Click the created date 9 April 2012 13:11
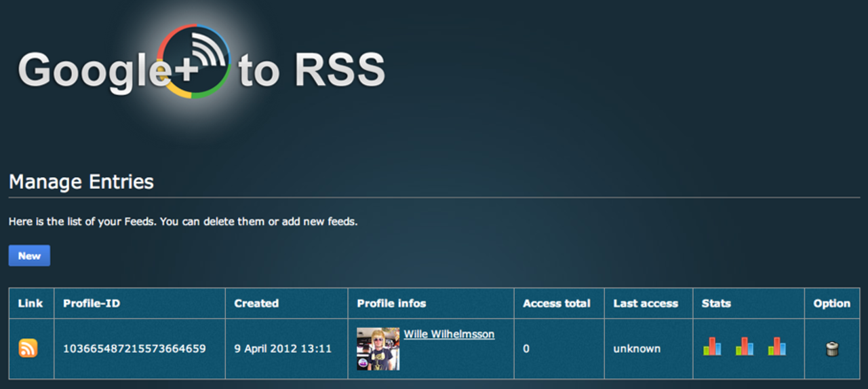 [283, 349]
